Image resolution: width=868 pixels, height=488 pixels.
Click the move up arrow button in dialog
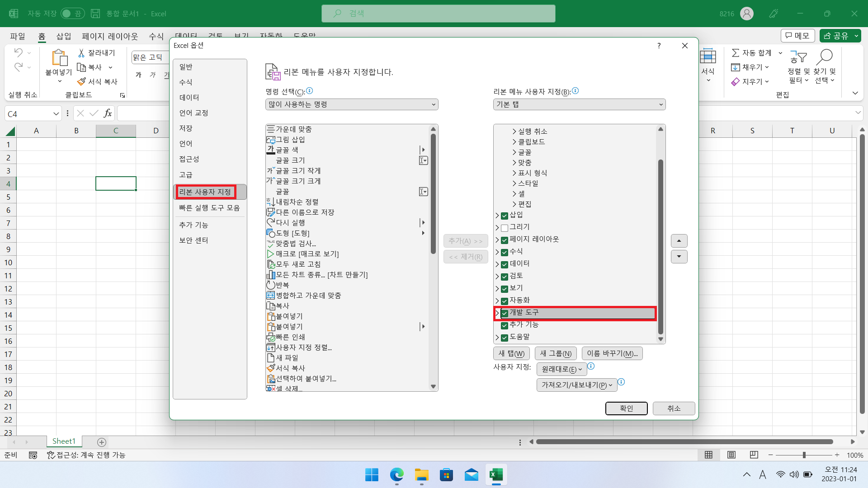click(679, 241)
